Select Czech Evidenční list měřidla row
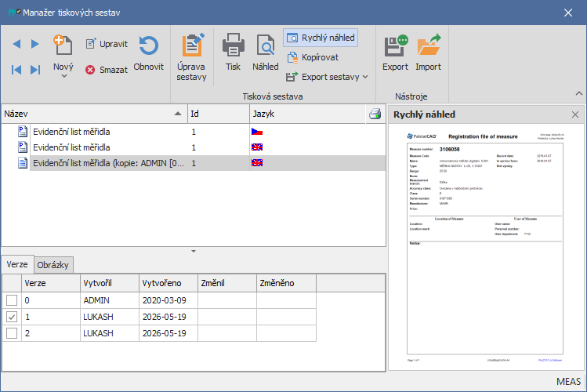Screen dimensions: 587x392 coord(194,132)
